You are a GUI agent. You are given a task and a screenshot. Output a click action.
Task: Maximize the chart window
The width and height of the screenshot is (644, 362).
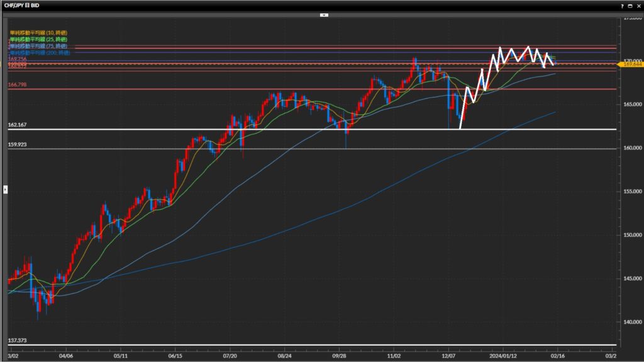630,5
